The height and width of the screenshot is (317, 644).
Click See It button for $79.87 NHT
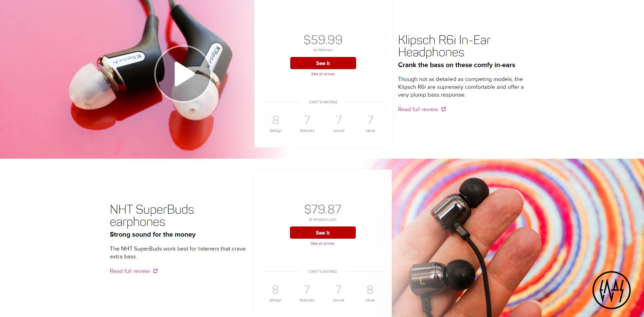(x=323, y=233)
